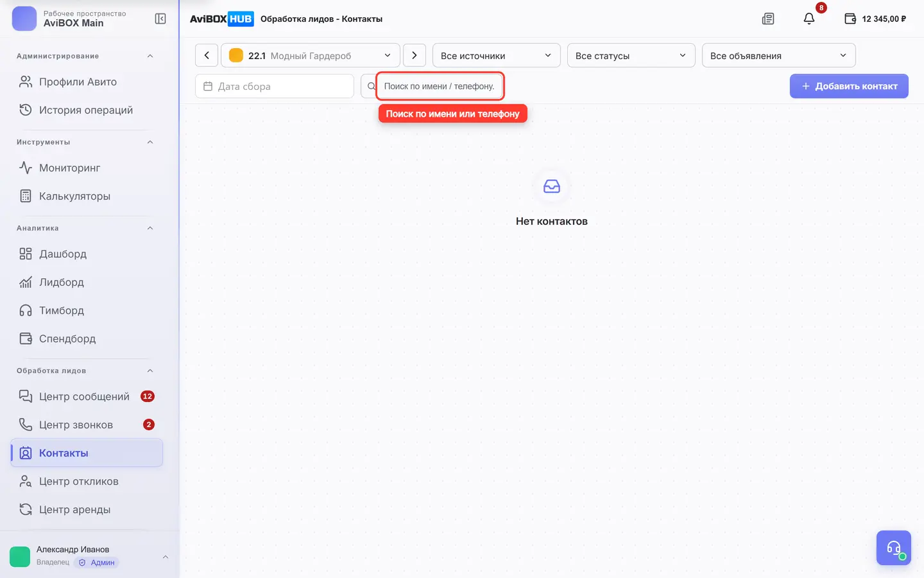Click the search magnifier icon
924x578 pixels.
[371, 86]
